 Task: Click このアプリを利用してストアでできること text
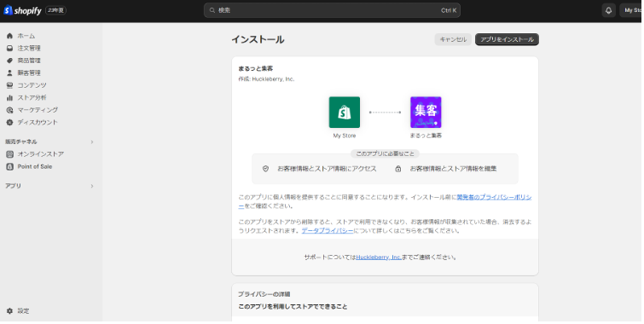(x=293, y=307)
